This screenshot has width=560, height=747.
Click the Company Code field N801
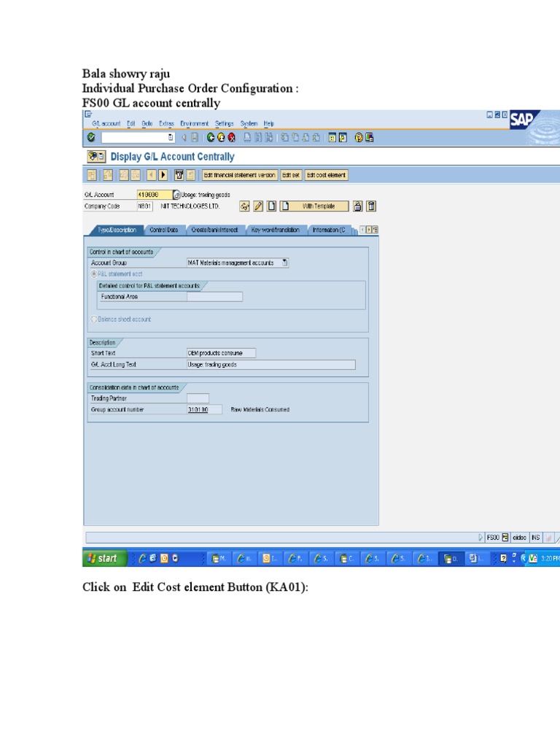coord(144,206)
